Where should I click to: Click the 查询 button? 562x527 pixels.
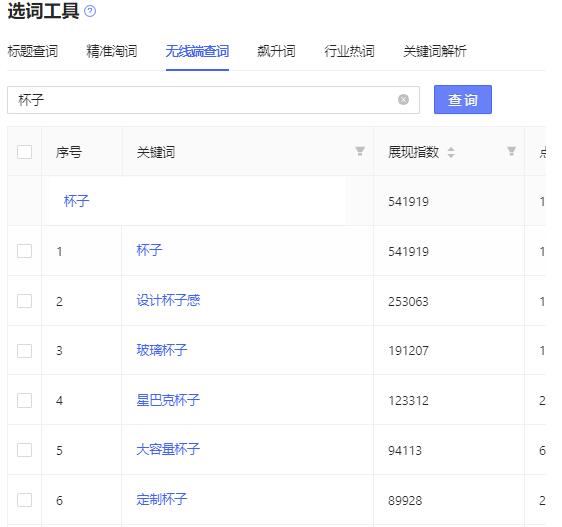tap(462, 100)
